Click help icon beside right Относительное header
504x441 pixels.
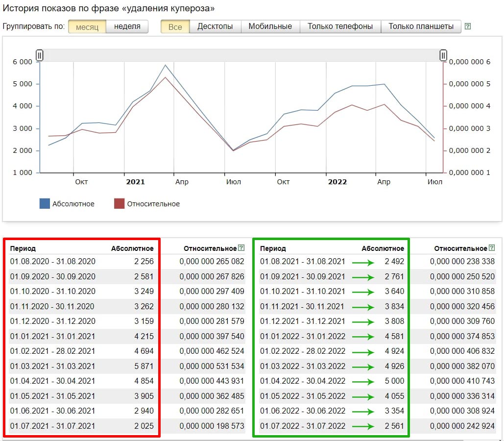click(492, 247)
